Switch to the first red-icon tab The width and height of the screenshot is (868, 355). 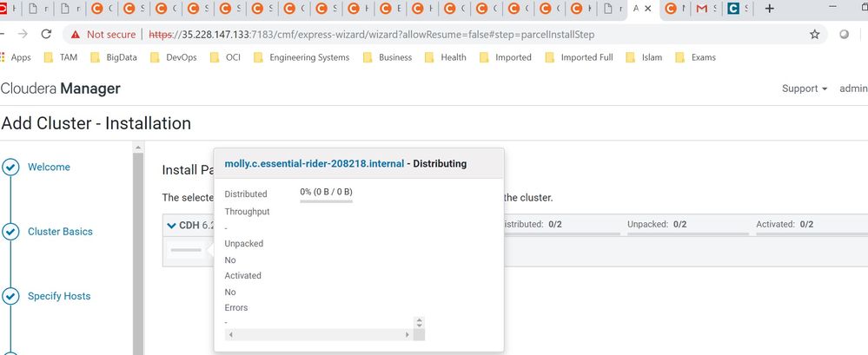7,9
